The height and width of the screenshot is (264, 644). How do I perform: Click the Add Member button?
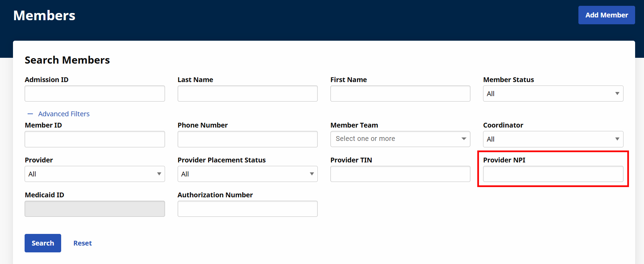[606, 15]
